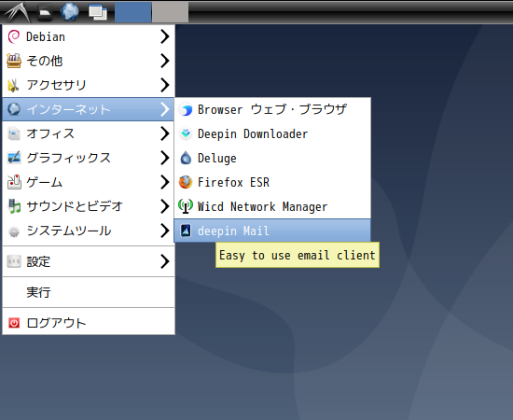Screen dimensions: 513x420
Task: Click the show desktop windows icon
Action: (x=98, y=12)
